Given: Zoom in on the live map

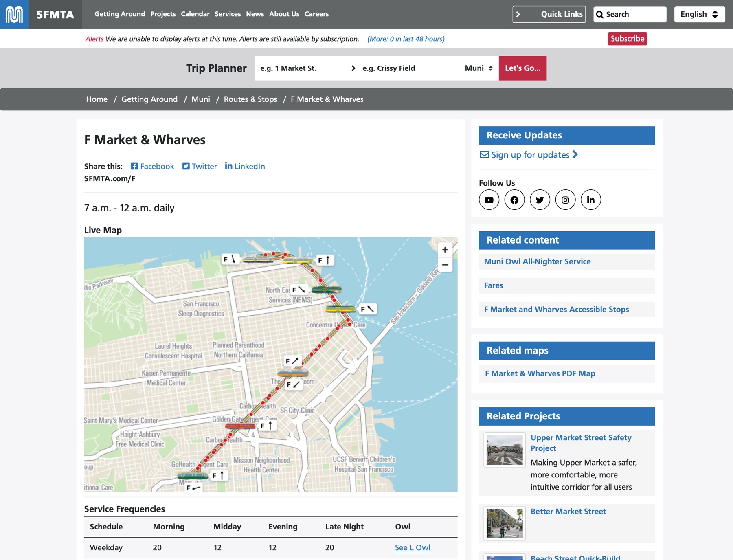Looking at the screenshot, I should (445, 250).
